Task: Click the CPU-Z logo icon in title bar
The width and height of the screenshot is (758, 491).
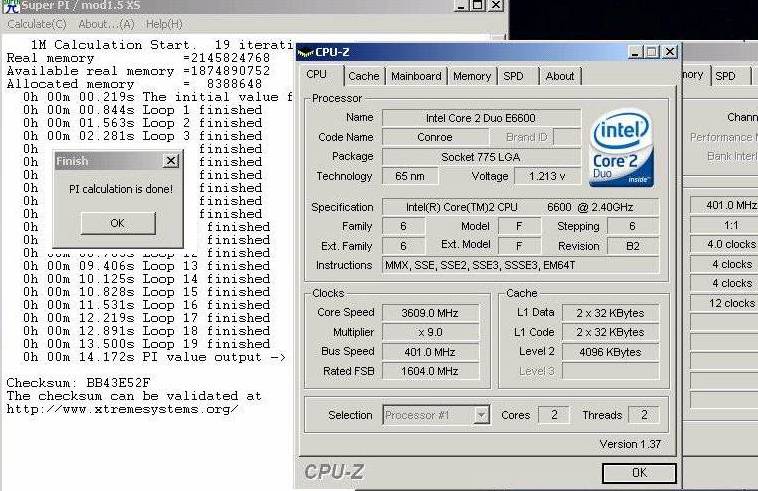Action: (306, 52)
